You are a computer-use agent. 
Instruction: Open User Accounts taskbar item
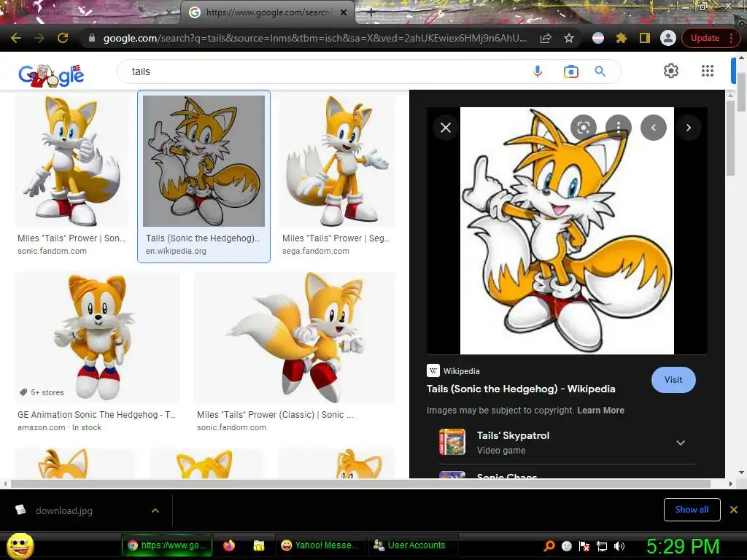413,545
